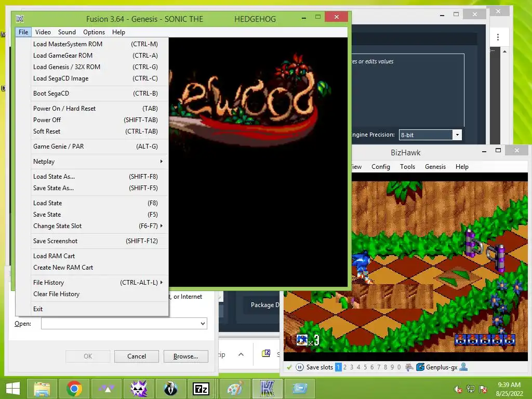532x399 pixels.
Task: Select Clear File History
Action: [x=98, y=294]
